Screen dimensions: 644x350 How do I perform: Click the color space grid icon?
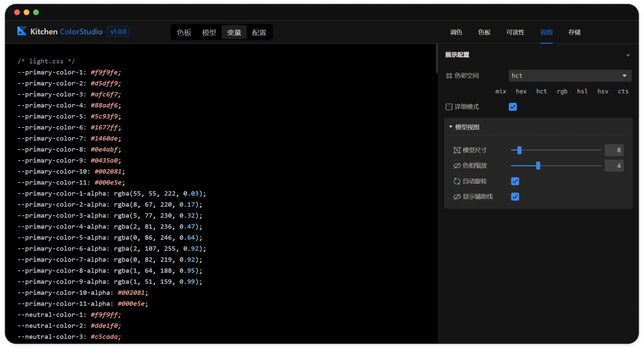pos(449,76)
